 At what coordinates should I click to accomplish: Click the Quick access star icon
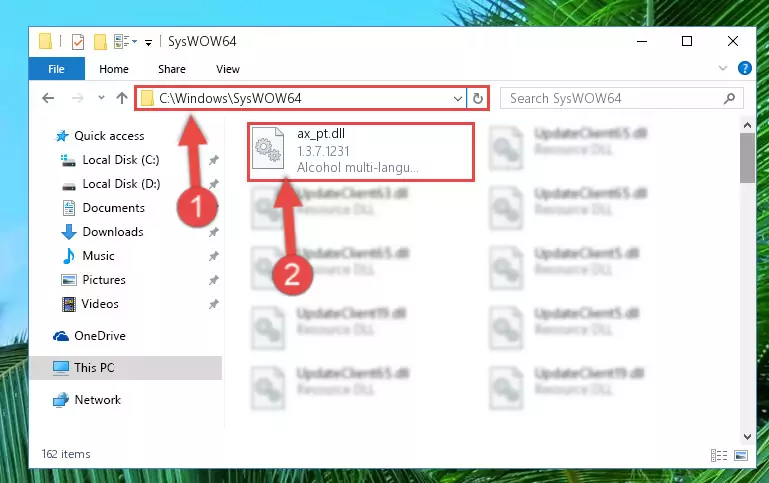[62, 136]
